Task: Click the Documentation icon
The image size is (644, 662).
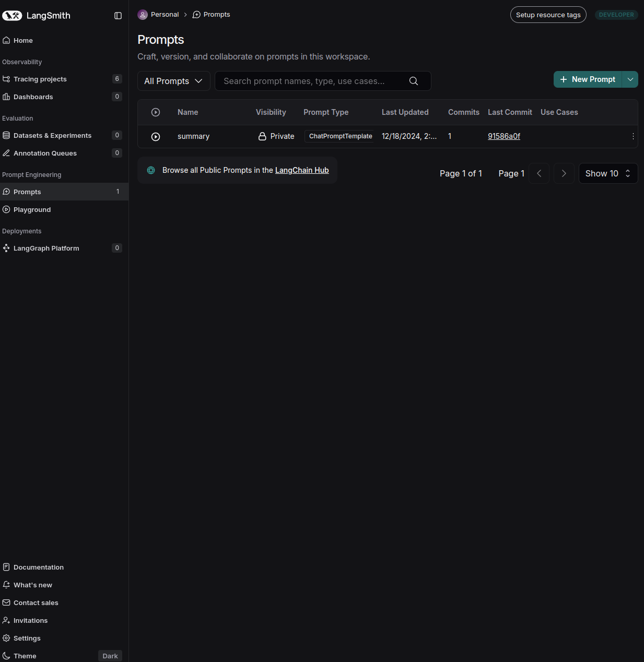Action: tap(6, 567)
